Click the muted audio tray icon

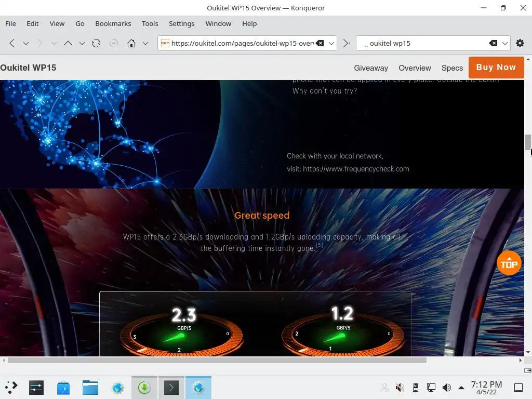tap(400, 388)
